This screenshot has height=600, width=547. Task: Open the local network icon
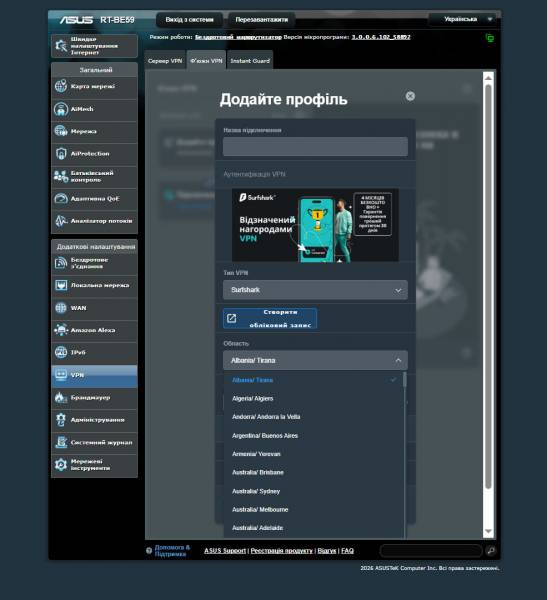tap(61, 285)
